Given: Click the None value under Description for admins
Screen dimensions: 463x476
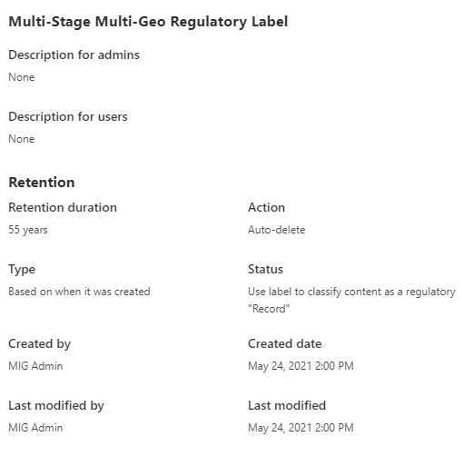Looking at the screenshot, I should (x=22, y=77).
